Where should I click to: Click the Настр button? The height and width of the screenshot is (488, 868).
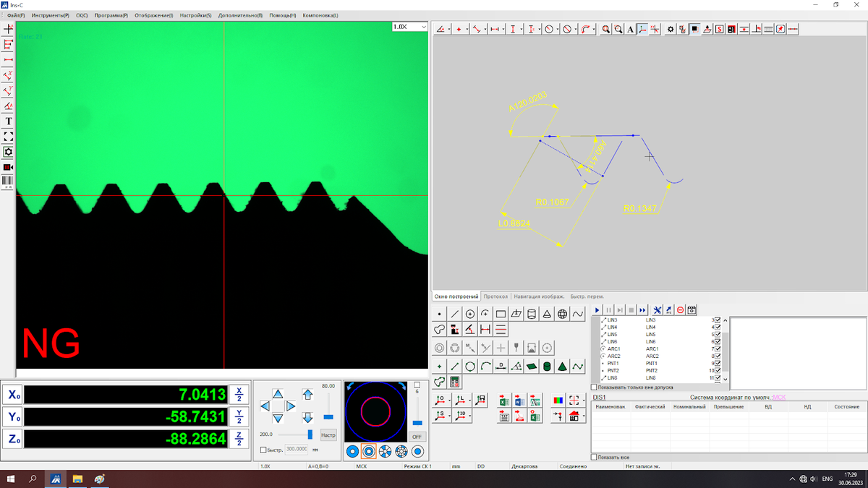click(328, 435)
